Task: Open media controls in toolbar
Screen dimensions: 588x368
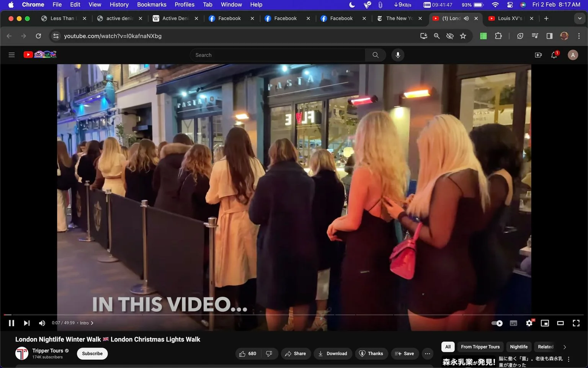Action: pos(535,36)
